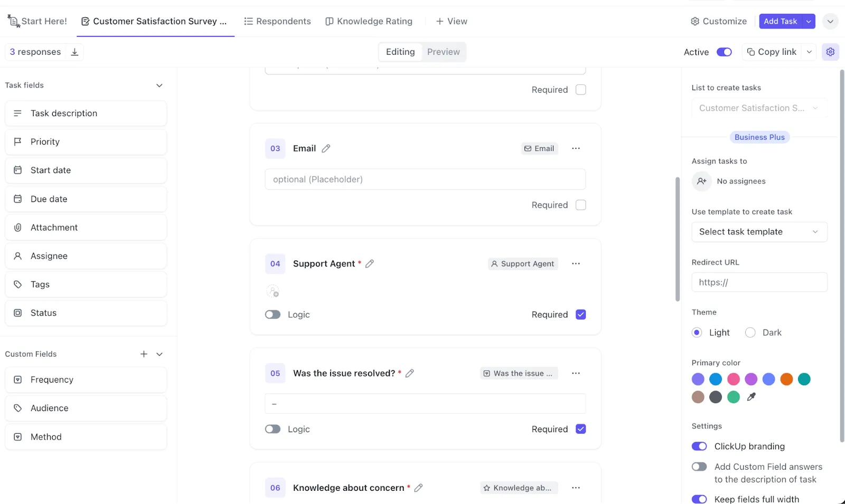Collapse the Custom Fields section chevron
Screen dimensions: 845x504
pyautogui.click(x=159, y=354)
